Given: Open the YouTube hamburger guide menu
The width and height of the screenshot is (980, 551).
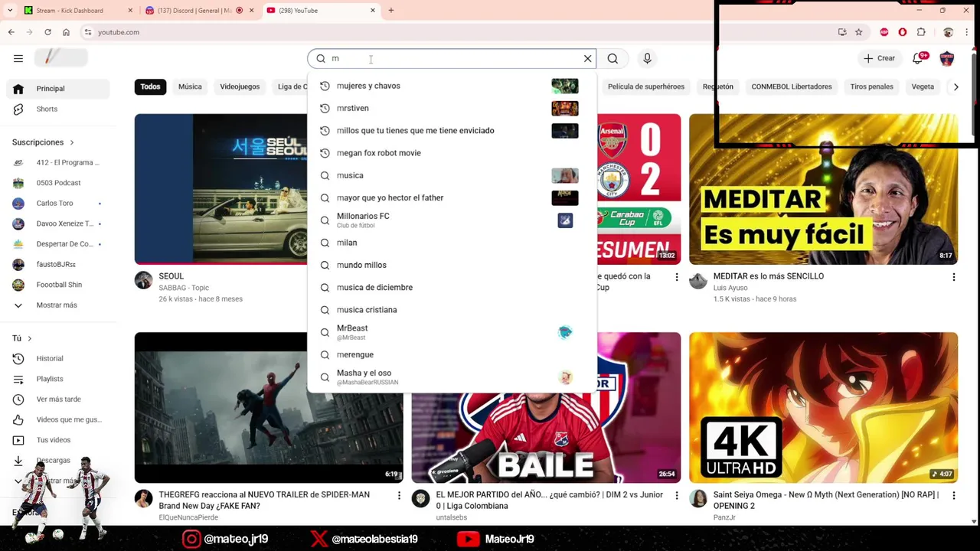Looking at the screenshot, I should (18, 58).
